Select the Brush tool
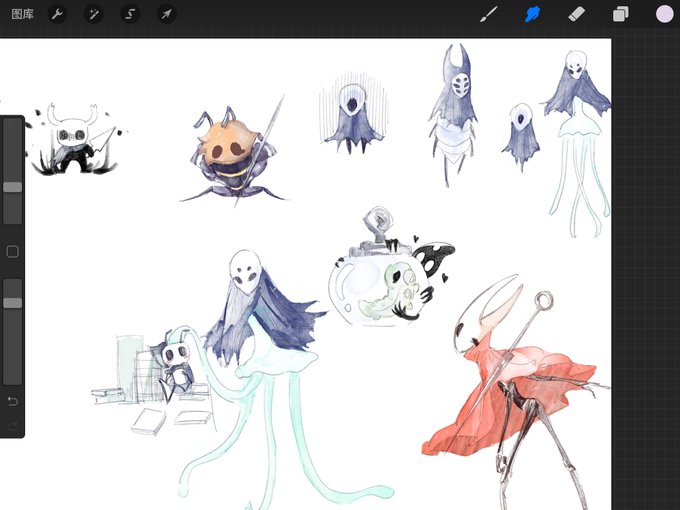Viewport: 680px width, 510px height. (489, 14)
